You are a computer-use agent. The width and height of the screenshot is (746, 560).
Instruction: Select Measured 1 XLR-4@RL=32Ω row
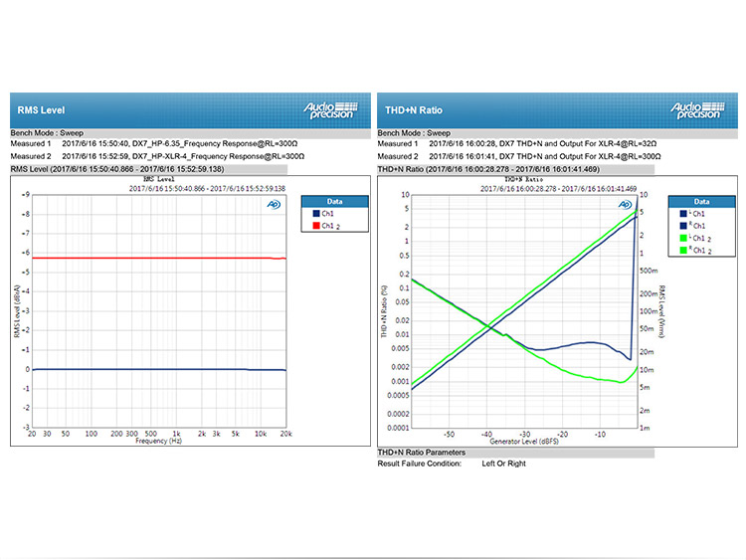click(x=516, y=143)
